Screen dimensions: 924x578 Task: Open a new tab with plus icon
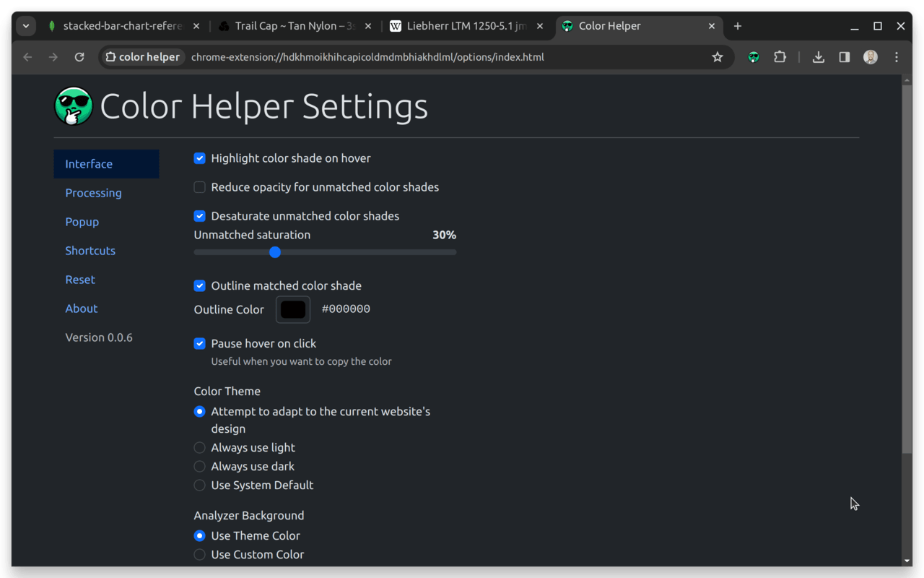pyautogui.click(x=737, y=26)
